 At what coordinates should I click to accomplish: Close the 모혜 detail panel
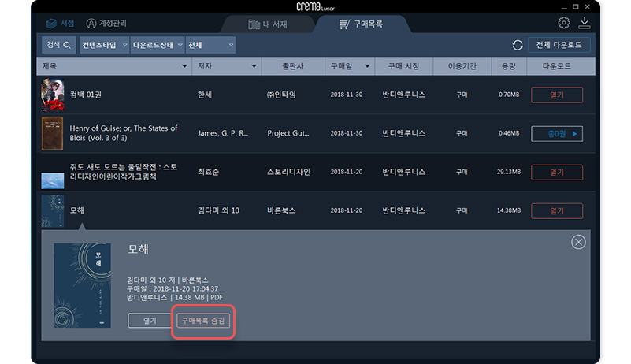coord(578,242)
